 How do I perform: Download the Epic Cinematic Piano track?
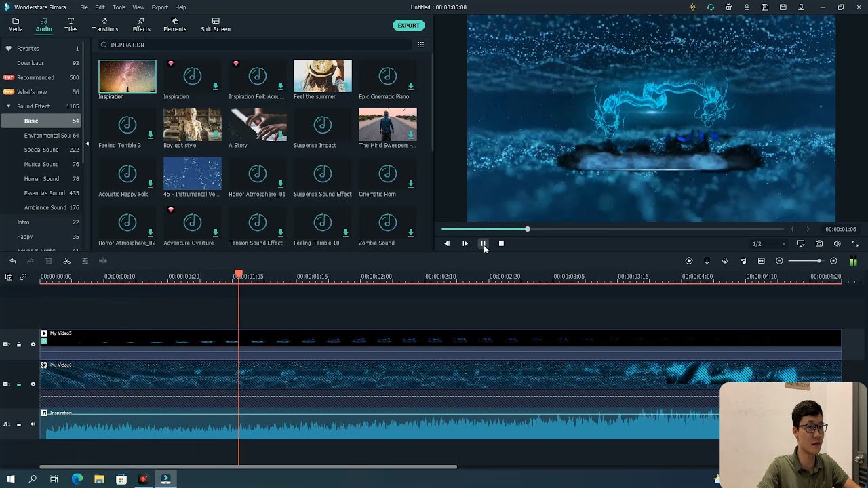[x=410, y=86]
